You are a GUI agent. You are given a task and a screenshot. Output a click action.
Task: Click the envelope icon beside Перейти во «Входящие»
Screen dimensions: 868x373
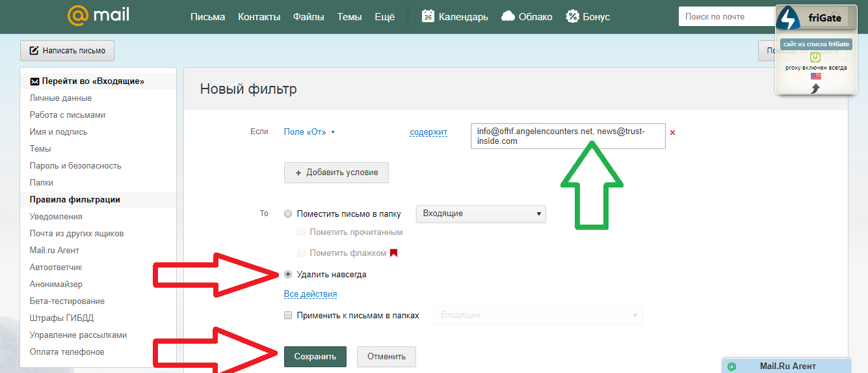34,81
